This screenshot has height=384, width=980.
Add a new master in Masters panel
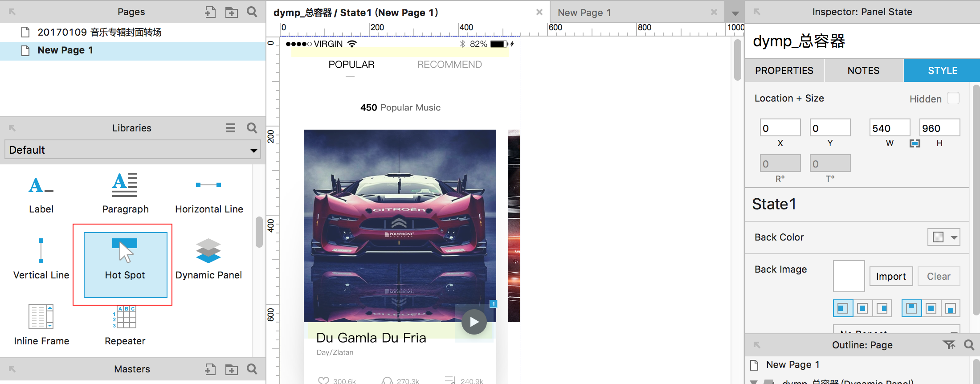[210, 369]
